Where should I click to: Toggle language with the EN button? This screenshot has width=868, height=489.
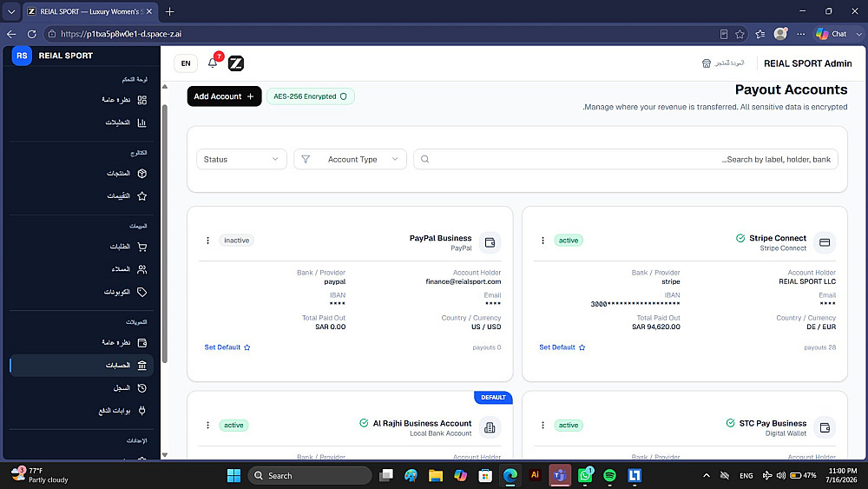[186, 63]
